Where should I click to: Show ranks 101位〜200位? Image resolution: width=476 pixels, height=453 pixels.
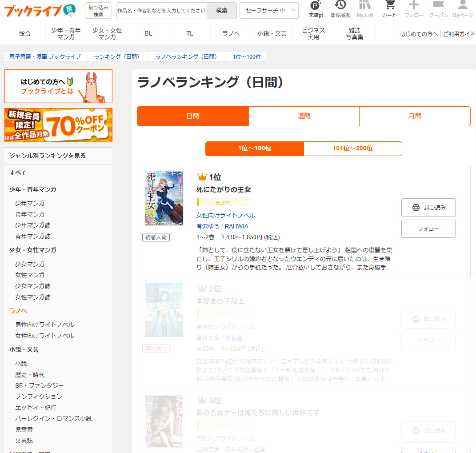point(353,148)
